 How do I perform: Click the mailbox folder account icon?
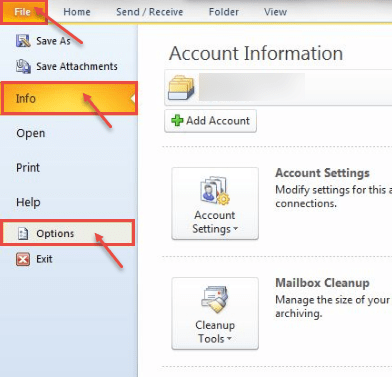(181, 87)
